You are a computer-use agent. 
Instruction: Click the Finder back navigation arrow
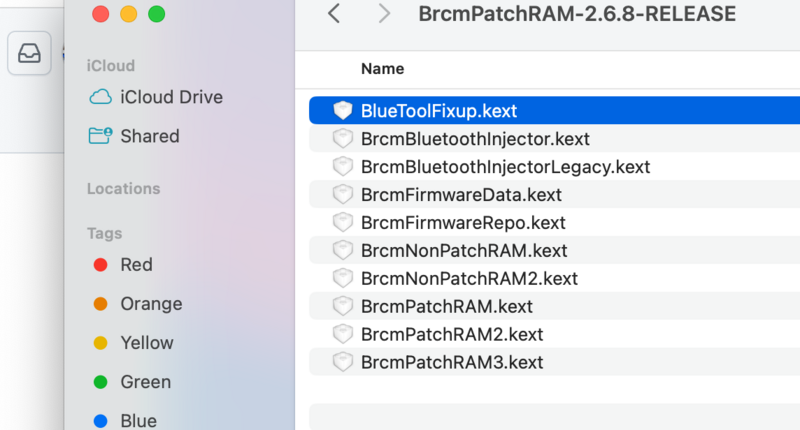334,14
